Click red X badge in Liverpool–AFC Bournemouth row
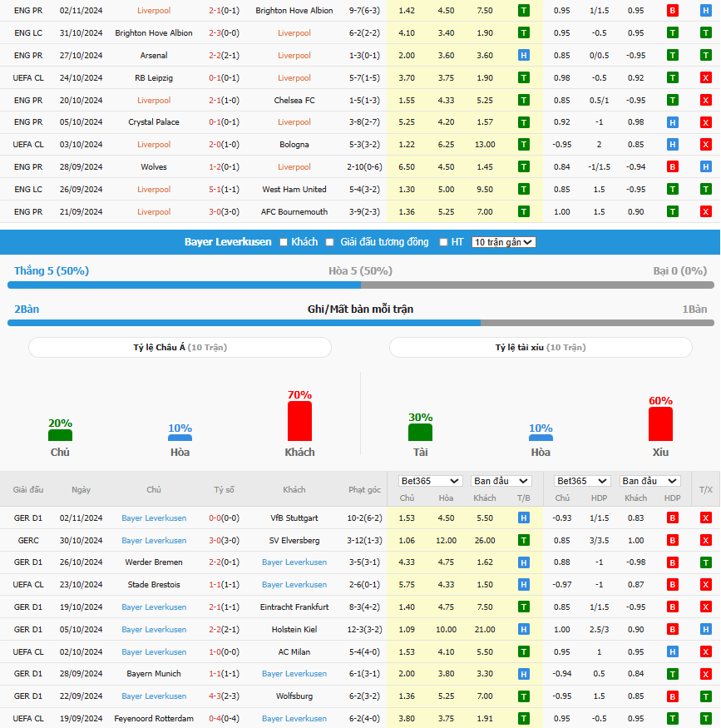 706,211
